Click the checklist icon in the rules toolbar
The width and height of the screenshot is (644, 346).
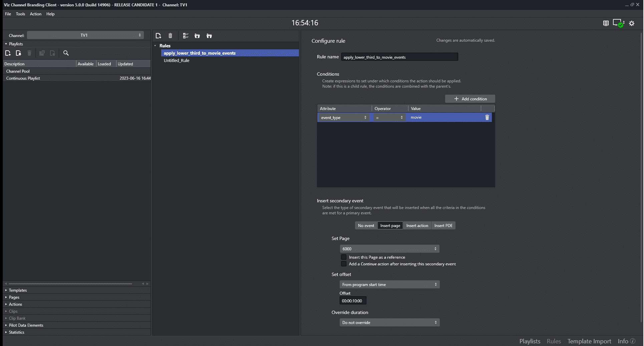pos(186,36)
